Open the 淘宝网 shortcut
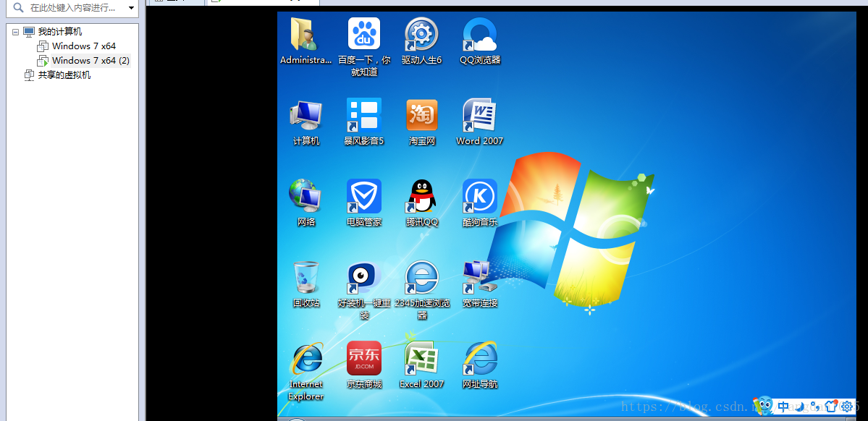 (422, 114)
